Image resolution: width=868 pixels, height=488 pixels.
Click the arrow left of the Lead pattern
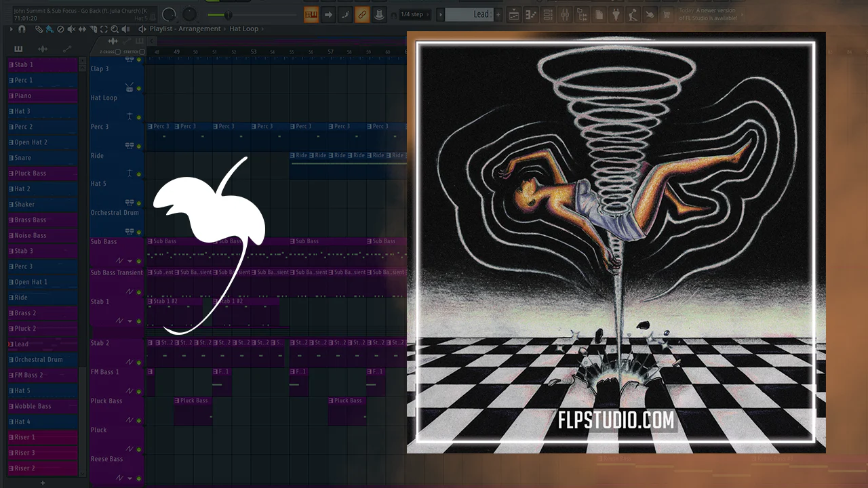[x=441, y=14]
